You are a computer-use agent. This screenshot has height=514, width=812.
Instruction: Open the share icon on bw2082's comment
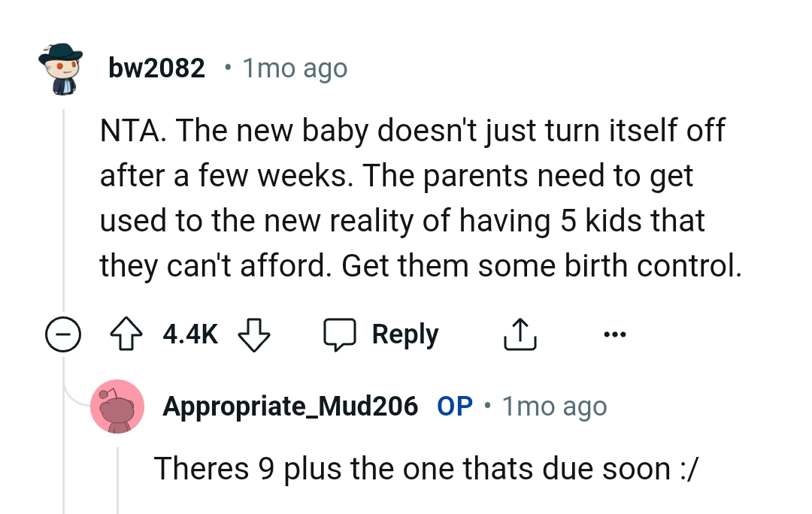click(x=520, y=333)
